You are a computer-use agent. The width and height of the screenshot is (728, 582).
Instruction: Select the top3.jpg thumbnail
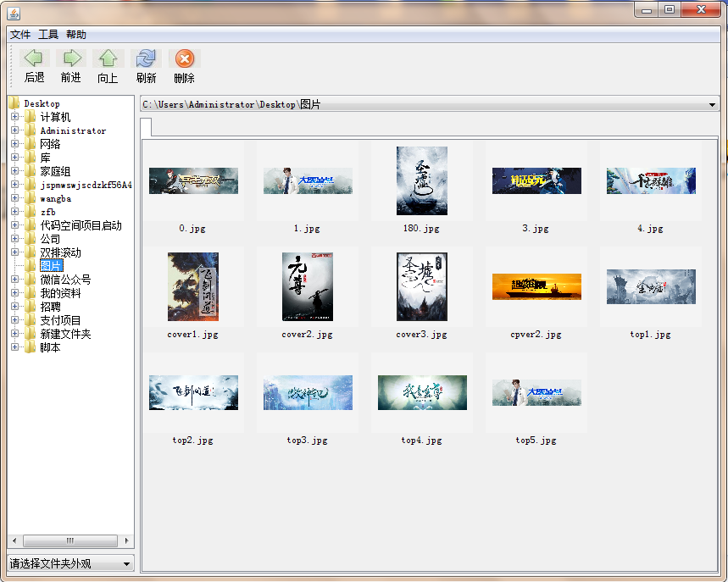pyautogui.click(x=308, y=392)
